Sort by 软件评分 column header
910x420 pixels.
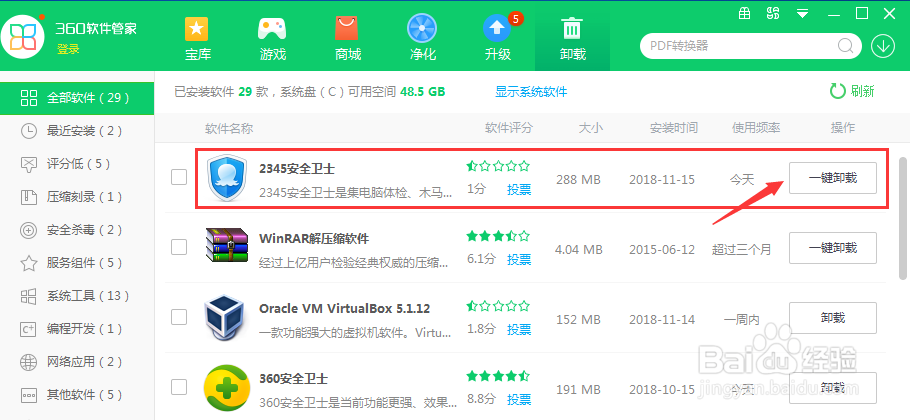(x=508, y=128)
